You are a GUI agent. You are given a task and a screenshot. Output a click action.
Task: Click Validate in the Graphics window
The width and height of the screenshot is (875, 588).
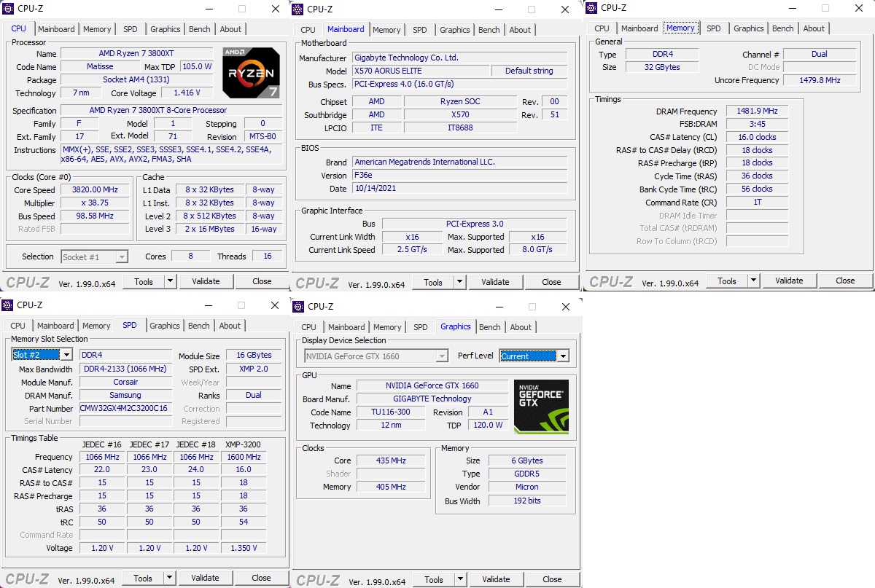coord(496,579)
